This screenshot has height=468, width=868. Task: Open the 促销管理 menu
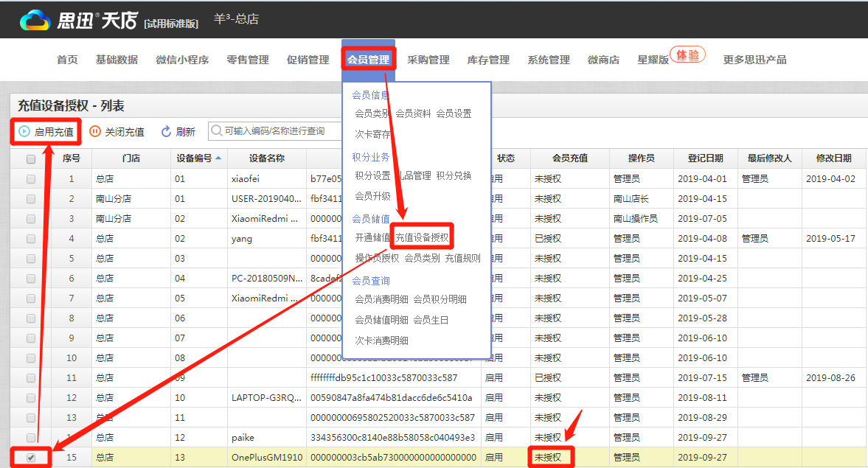tap(308, 60)
